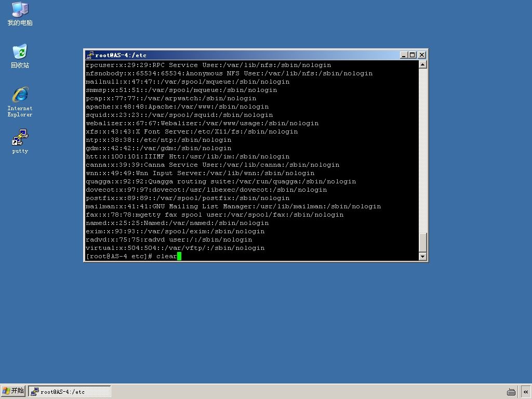532x399 pixels.
Task: Click the smmsp:x:51:51 line
Action: pyautogui.click(x=181, y=90)
